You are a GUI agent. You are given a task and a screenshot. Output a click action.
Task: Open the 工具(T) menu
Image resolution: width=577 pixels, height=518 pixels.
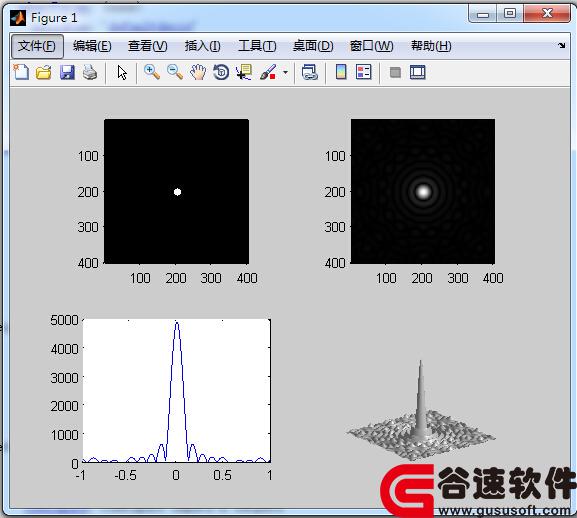(257, 46)
